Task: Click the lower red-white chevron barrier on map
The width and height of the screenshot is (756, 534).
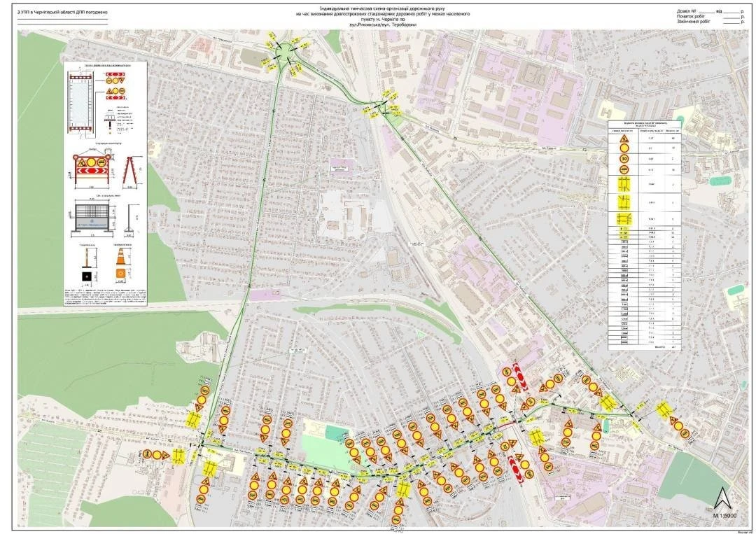Action: pos(514,470)
